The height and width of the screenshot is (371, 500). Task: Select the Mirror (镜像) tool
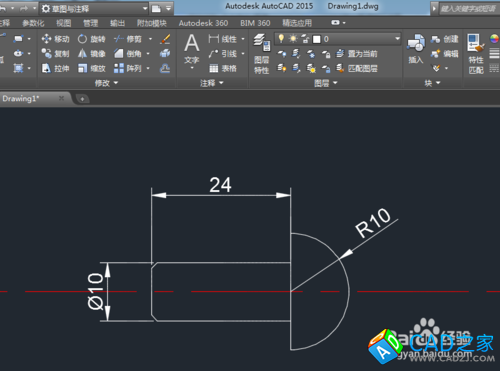click(x=92, y=54)
